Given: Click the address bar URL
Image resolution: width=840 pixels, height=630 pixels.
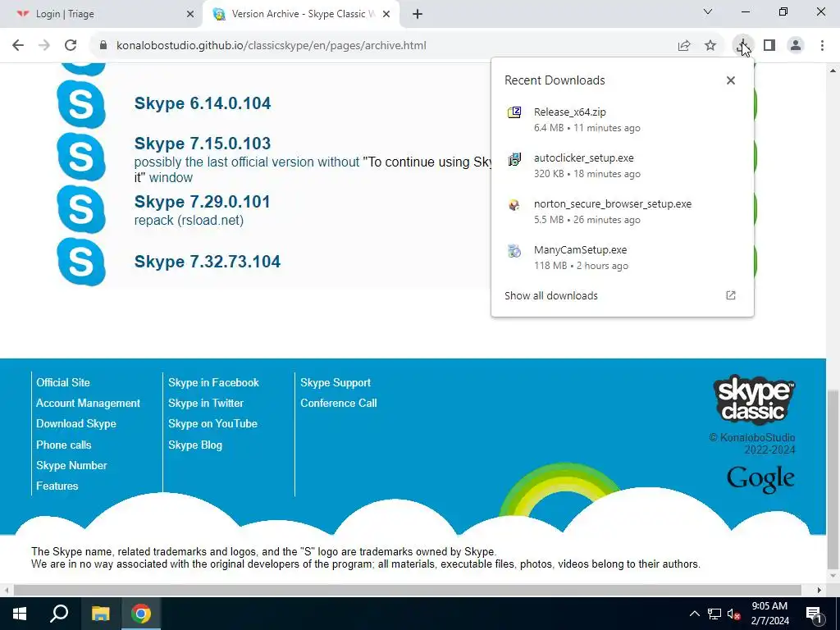Looking at the screenshot, I should [271, 46].
